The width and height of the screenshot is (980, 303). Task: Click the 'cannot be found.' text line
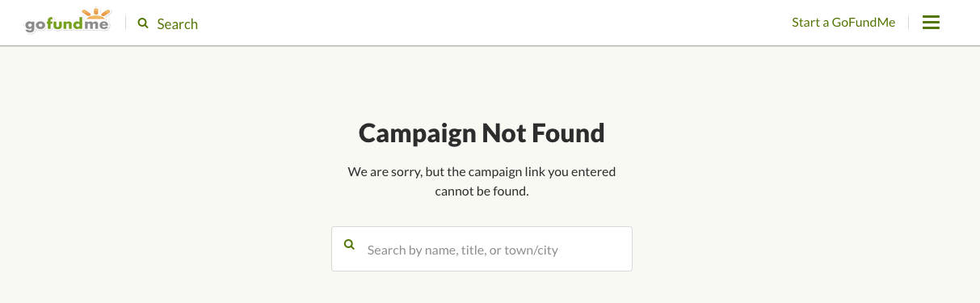click(x=482, y=192)
